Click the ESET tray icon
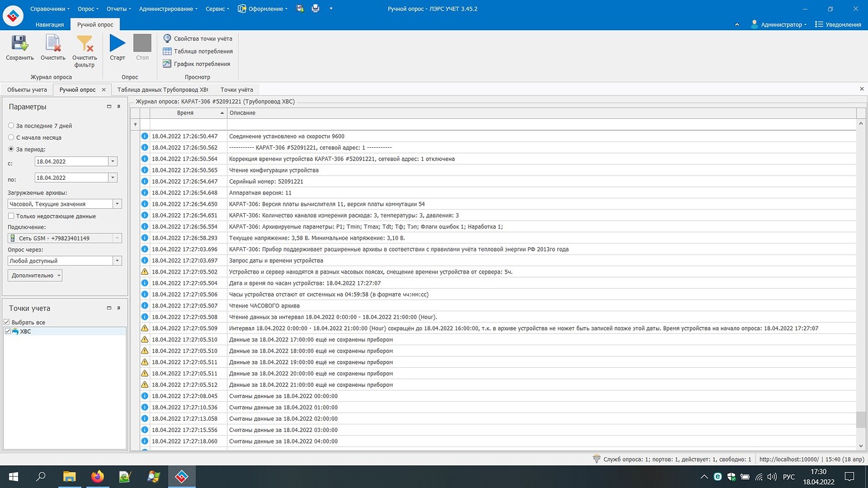Viewport: 868px width, 488px height. 718,477
